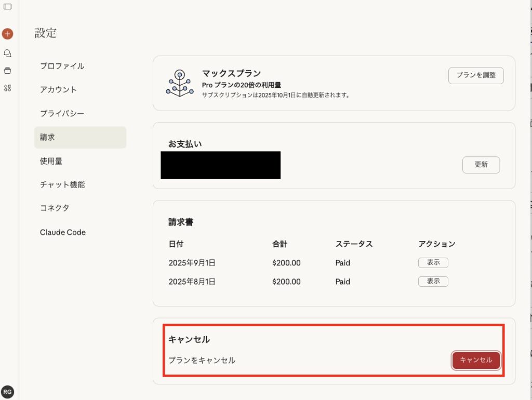Open the プロファイル settings section
This screenshot has height=400, width=532.
(62, 66)
